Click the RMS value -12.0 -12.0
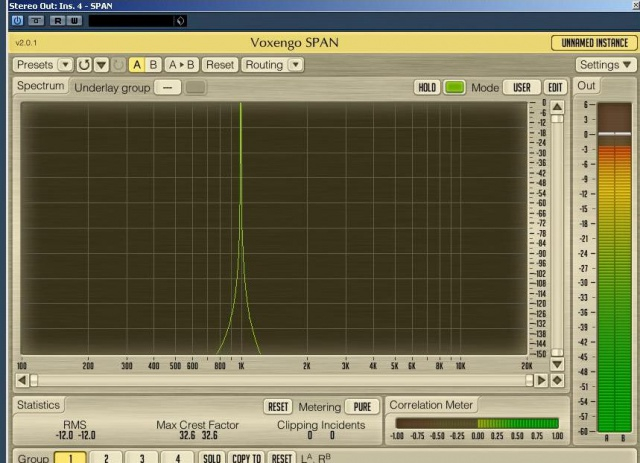Screen dimensions: 640x463 [76, 435]
